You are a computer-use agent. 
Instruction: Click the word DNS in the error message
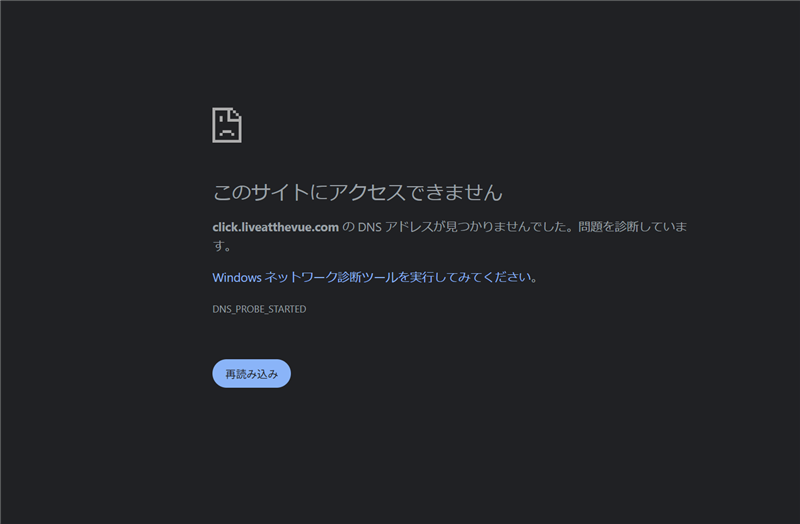coord(371,227)
